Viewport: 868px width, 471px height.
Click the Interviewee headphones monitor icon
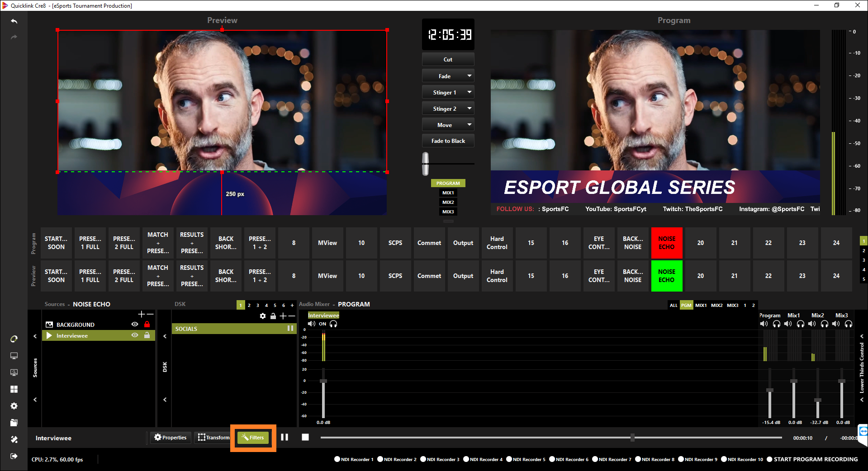tap(333, 324)
